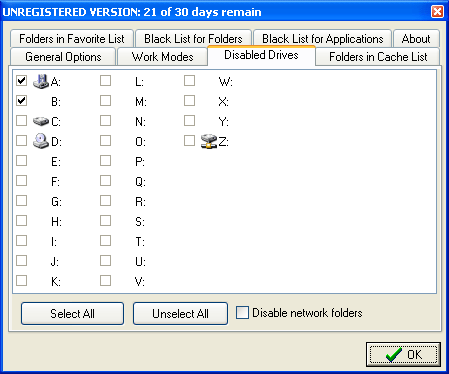This screenshot has height=374, width=449.
Task: Click the hard disk icon for C:
Action: (41, 121)
